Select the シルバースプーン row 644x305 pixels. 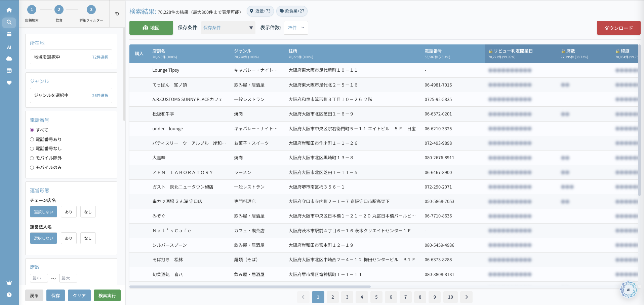(x=384, y=245)
